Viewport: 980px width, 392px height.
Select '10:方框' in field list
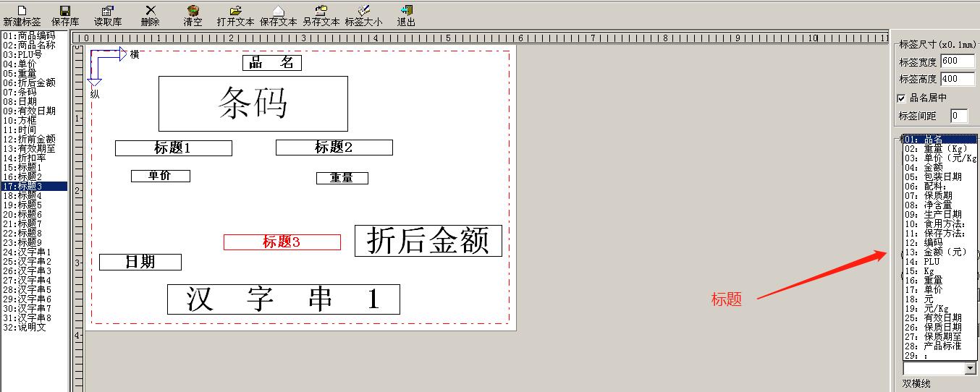click(x=34, y=120)
